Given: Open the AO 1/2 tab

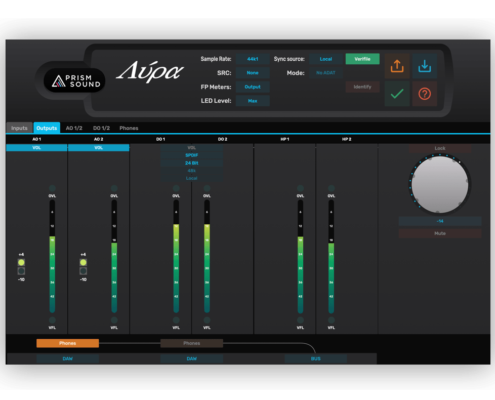Looking at the screenshot, I should pos(74,128).
